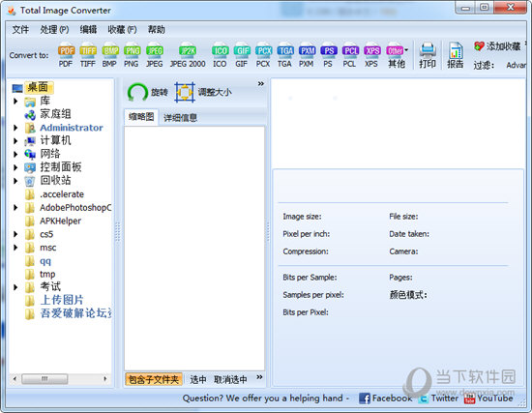Viewport: 532px width, 413px height.
Task: Click folder tree horizontal scrollbar thumb
Action: (44, 379)
